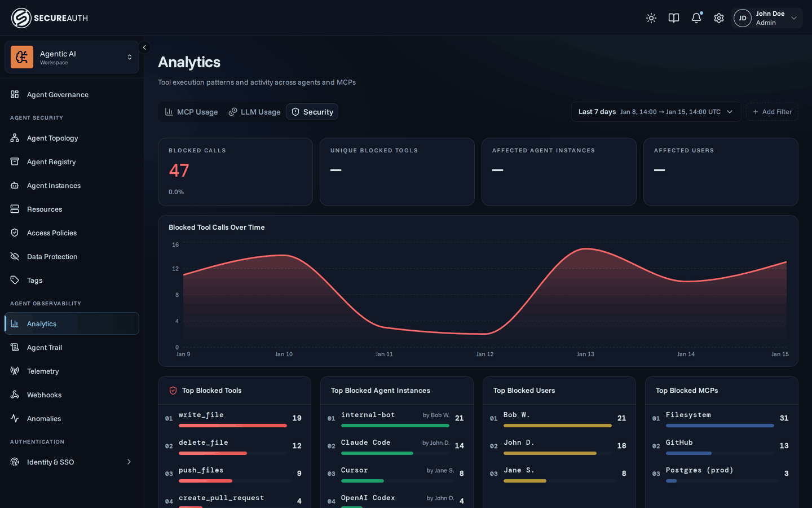Click the Agentic AI workspace brain icon
This screenshot has width=812, height=508.
22,57
